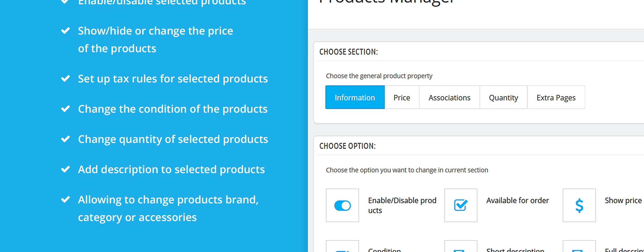
Task: Click the Available for order label
Action: (517, 200)
